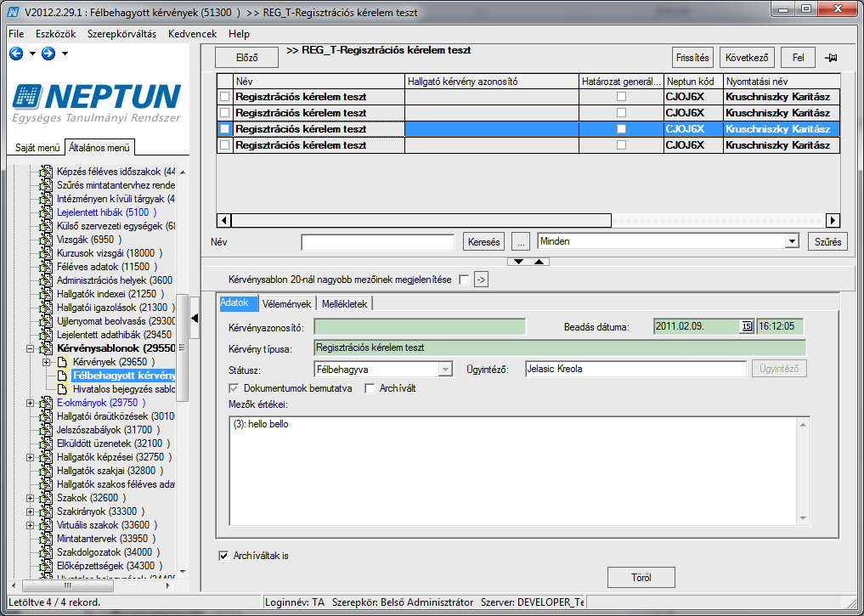The width and height of the screenshot is (864, 616).
Task: Click the Hivatalos bejegyzés sablon page icon
Action: (x=62, y=389)
